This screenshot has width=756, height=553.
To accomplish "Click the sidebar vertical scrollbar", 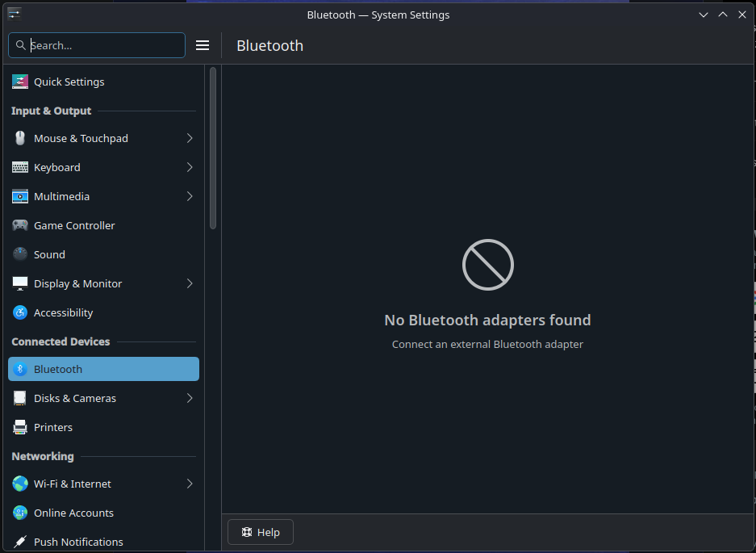I will point(213,149).
